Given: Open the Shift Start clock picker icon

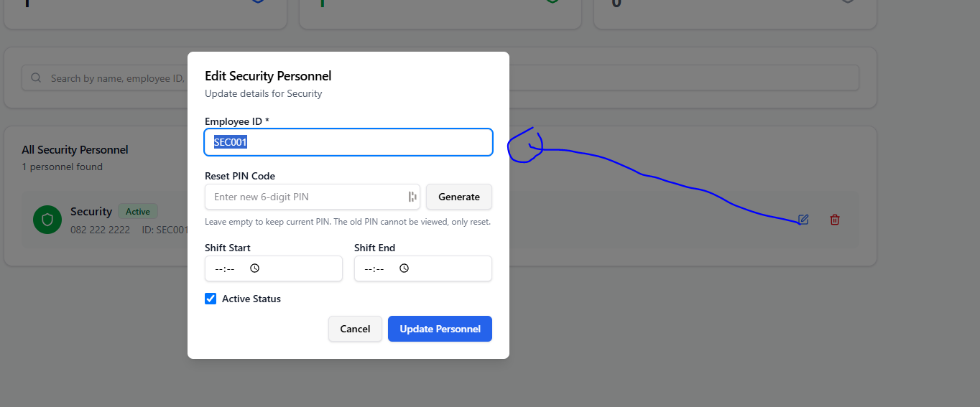Looking at the screenshot, I should coord(254,268).
